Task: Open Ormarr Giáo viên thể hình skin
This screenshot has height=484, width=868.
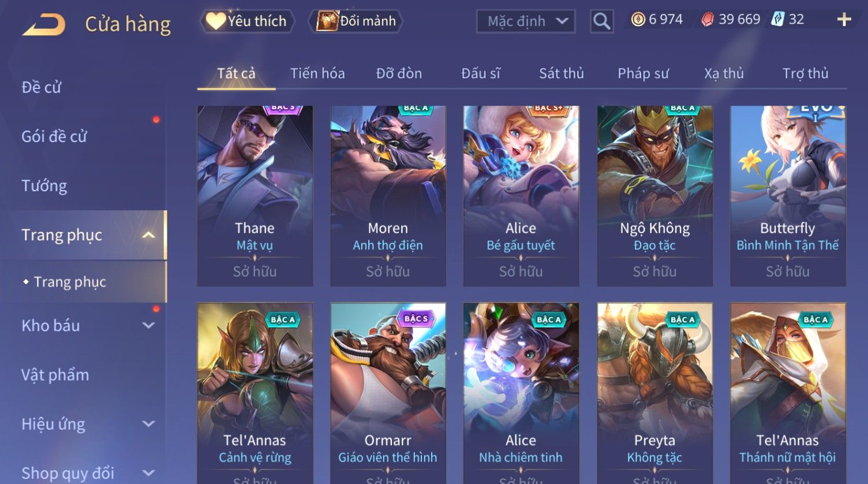Action: [388, 393]
